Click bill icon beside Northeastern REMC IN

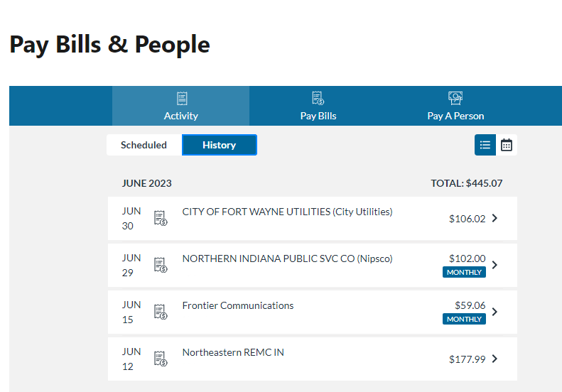[161, 359]
